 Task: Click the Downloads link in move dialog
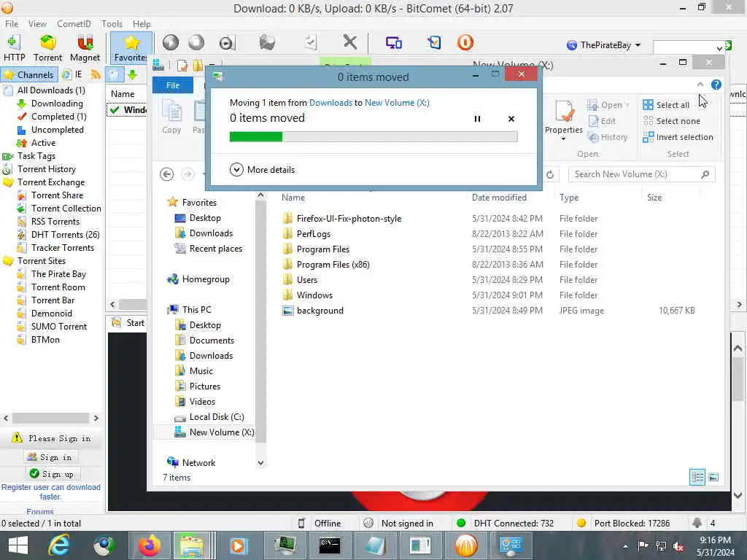pos(330,102)
